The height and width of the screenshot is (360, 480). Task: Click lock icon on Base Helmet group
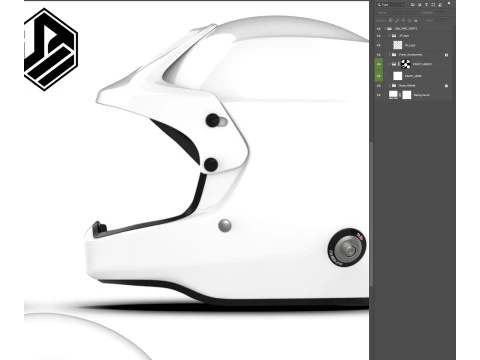[446, 86]
